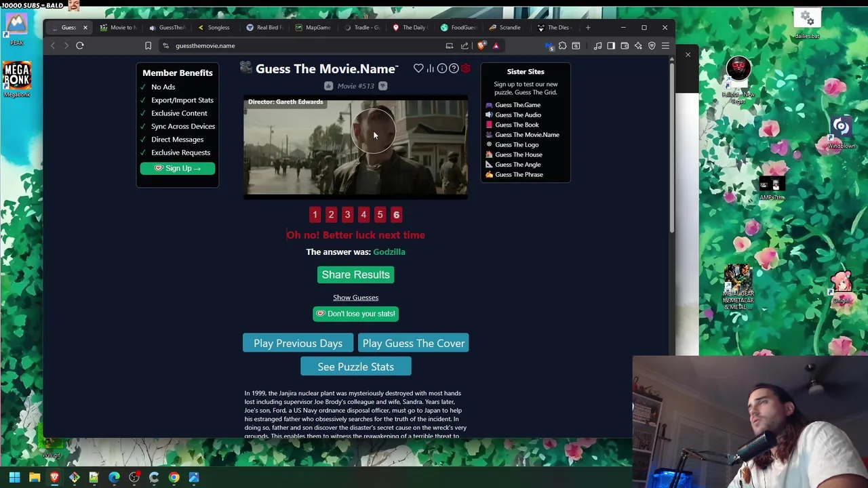Click the heart donate icon beside the title
868x488 pixels.
[418, 68]
